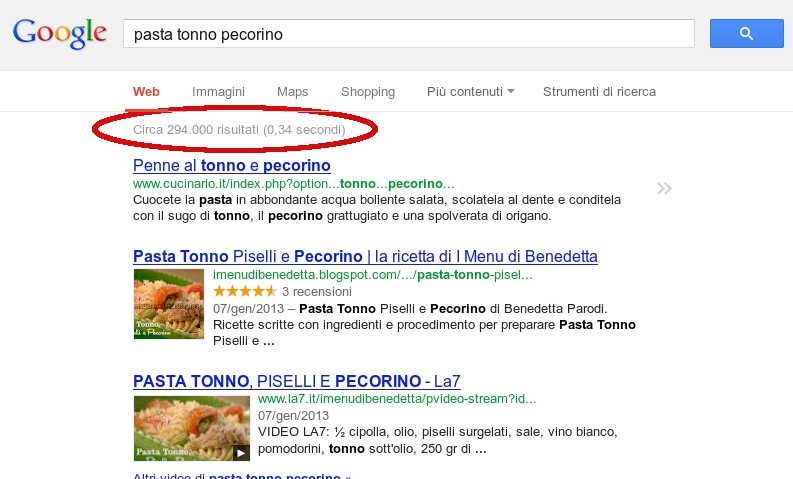793x479 pixels.
Task: Click the double-chevron preview arrow beside first result
Action: tap(664, 188)
